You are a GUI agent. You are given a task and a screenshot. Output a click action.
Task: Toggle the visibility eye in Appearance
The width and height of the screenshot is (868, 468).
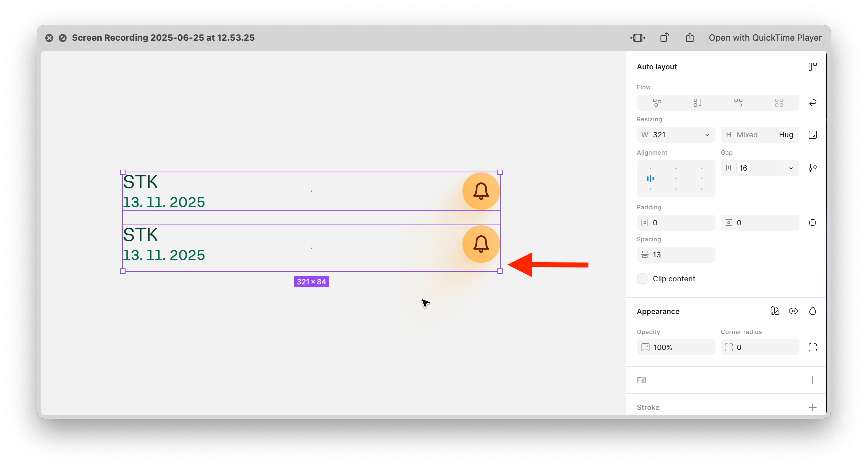pyautogui.click(x=793, y=311)
